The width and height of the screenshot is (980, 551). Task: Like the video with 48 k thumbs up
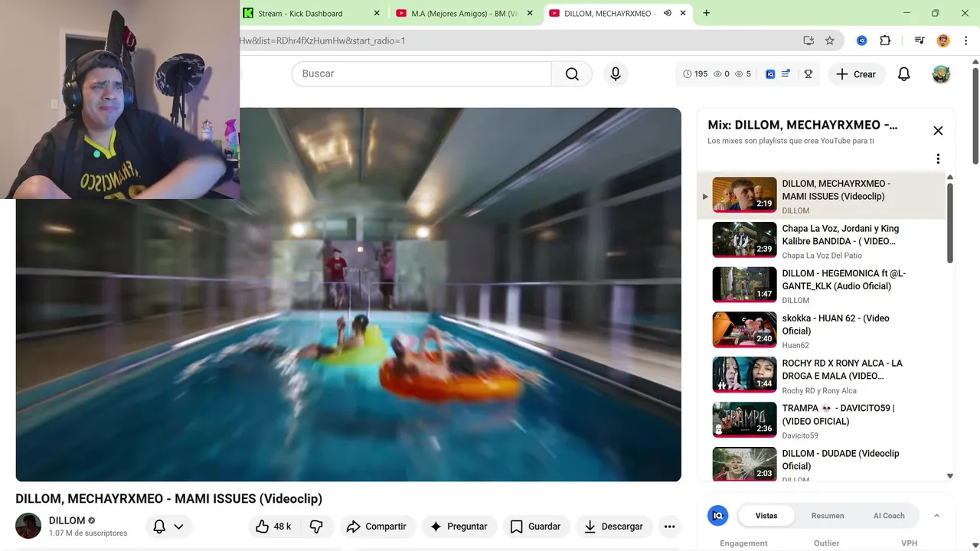pyautogui.click(x=274, y=527)
